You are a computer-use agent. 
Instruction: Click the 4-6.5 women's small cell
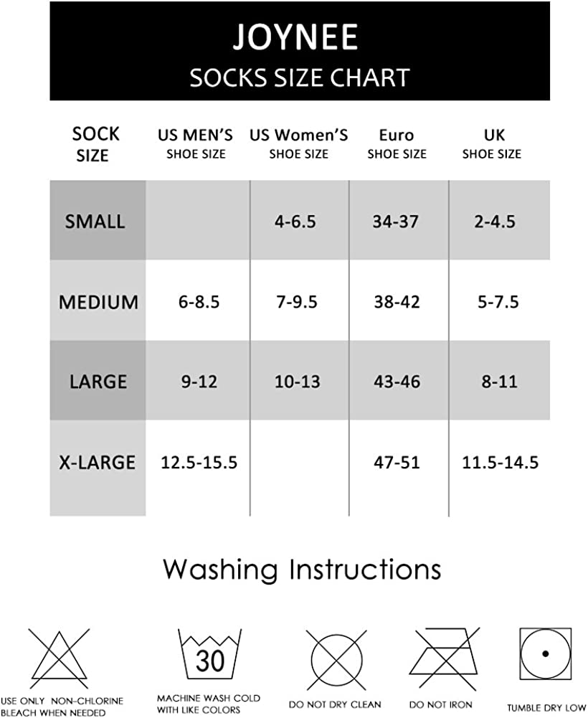point(295,222)
